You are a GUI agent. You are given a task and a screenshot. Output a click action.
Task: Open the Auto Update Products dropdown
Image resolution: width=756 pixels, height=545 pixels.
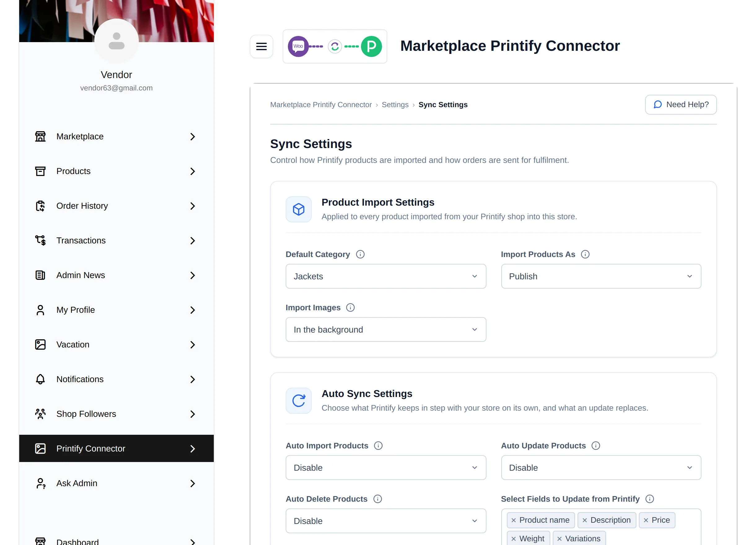601,468
